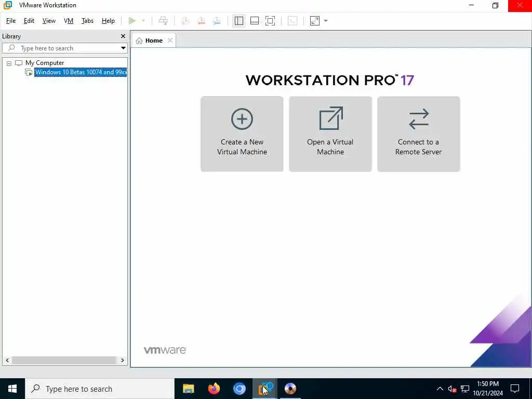The height and width of the screenshot is (399, 532).
Task: Open Firefox from the taskbar
Action: [x=214, y=389]
